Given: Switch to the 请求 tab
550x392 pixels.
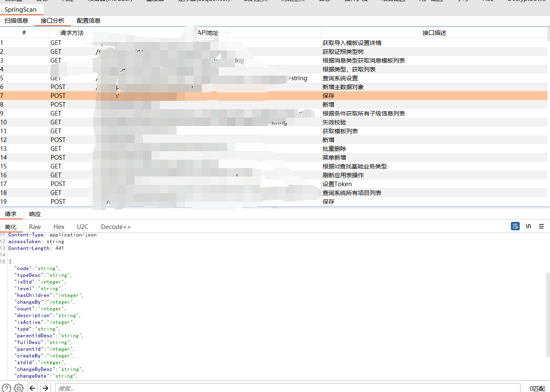Looking at the screenshot, I should pyautogui.click(x=11, y=214).
